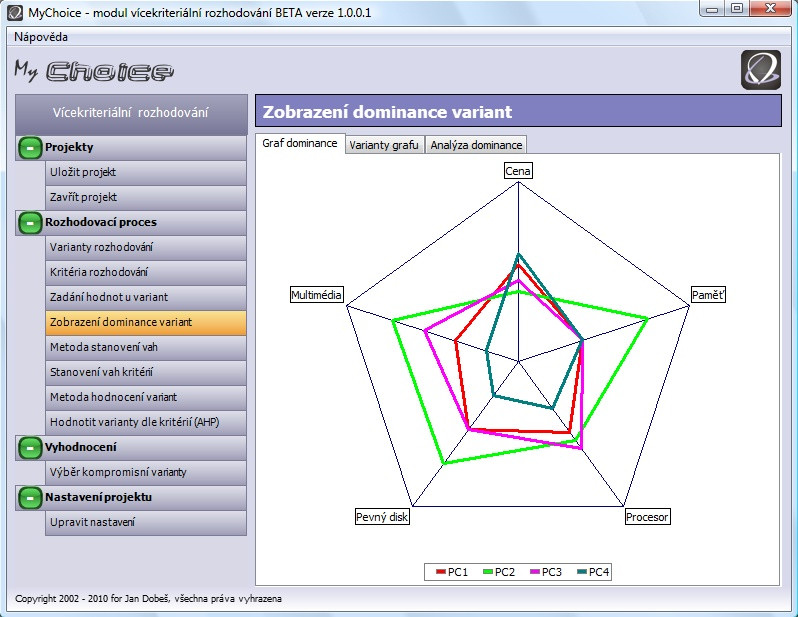Click the Vícekriteriální rozhodování header
This screenshot has height=617, width=798.
pos(131,114)
